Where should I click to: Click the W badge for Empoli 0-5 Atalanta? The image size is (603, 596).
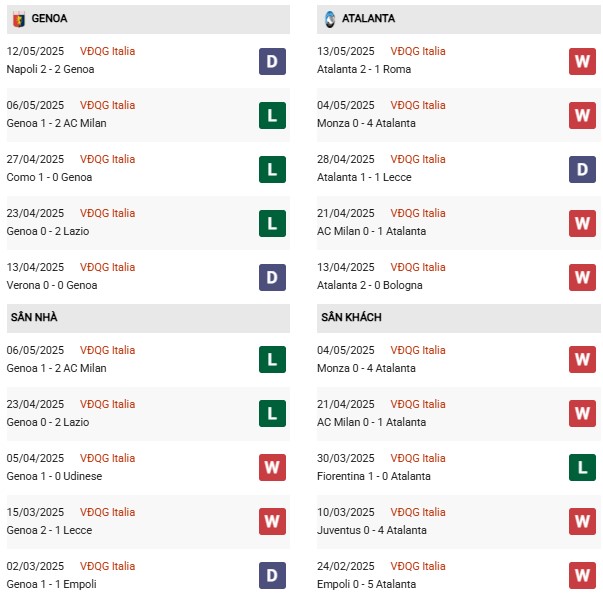pyautogui.click(x=582, y=576)
